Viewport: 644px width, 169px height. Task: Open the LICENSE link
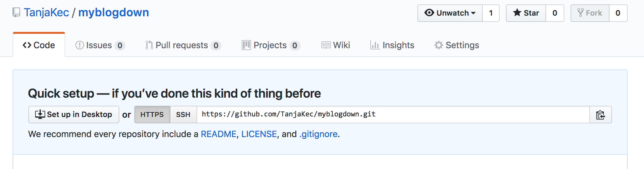[x=259, y=134]
